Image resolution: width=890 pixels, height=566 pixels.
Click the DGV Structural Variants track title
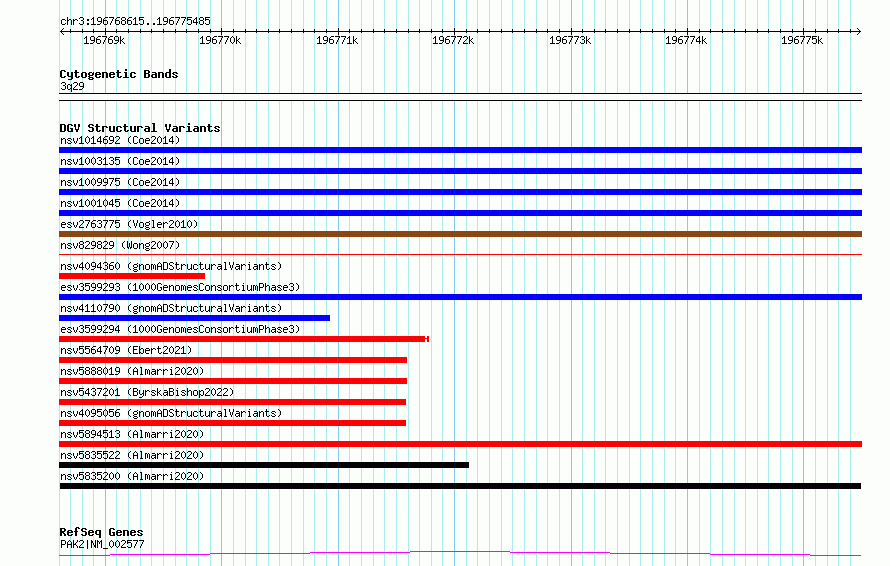[140, 128]
